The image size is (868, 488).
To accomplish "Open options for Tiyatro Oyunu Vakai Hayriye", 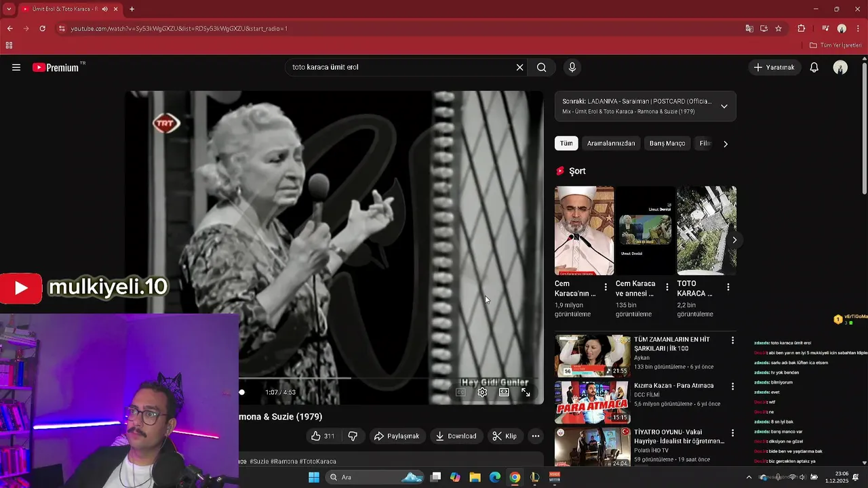I will (x=732, y=432).
